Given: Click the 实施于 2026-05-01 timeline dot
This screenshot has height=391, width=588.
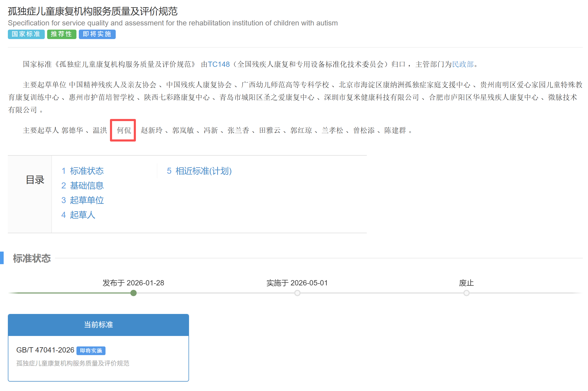Looking at the screenshot, I should click(x=297, y=293).
